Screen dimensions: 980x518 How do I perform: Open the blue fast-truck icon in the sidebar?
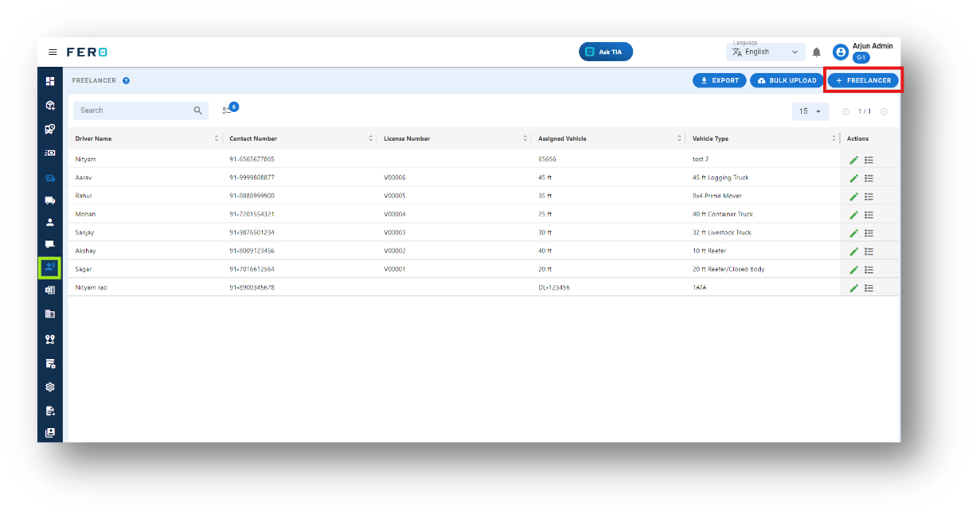(50, 178)
